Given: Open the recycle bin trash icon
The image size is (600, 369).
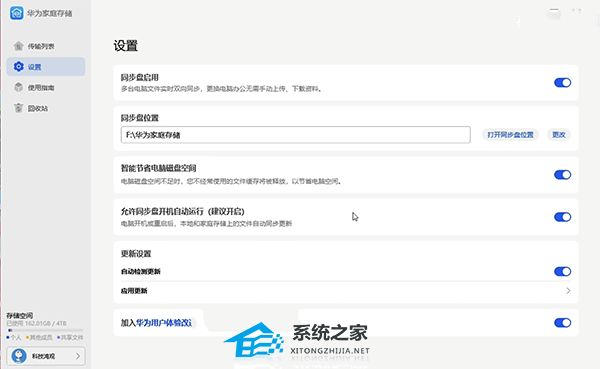Looking at the screenshot, I should point(18,108).
